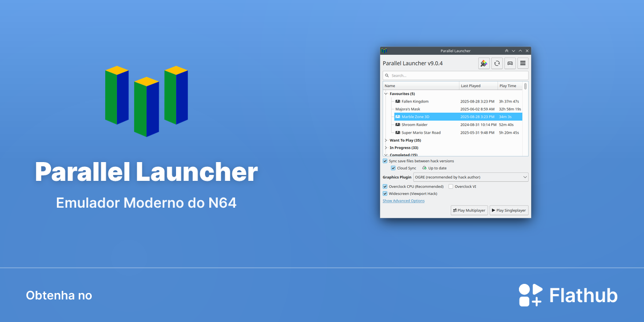The height and width of the screenshot is (322, 644).
Task: Click the play time 5h 20m 45s
Action: pyautogui.click(x=509, y=133)
